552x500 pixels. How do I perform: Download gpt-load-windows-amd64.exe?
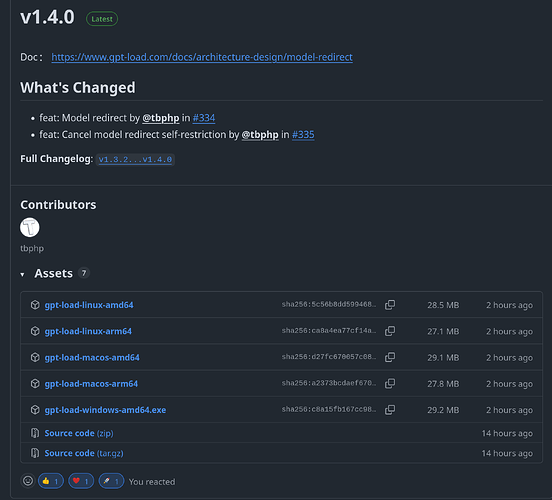[105, 410]
